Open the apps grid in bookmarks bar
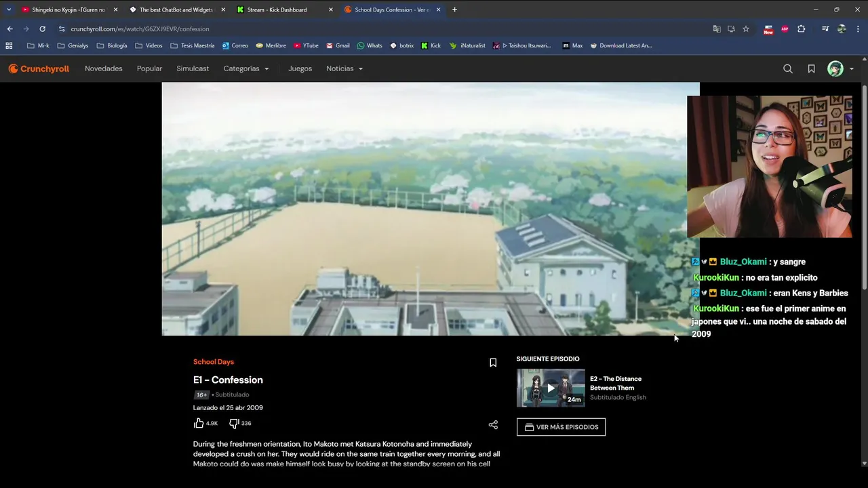The width and height of the screenshot is (868, 488). pyautogui.click(x=9, y=45)
